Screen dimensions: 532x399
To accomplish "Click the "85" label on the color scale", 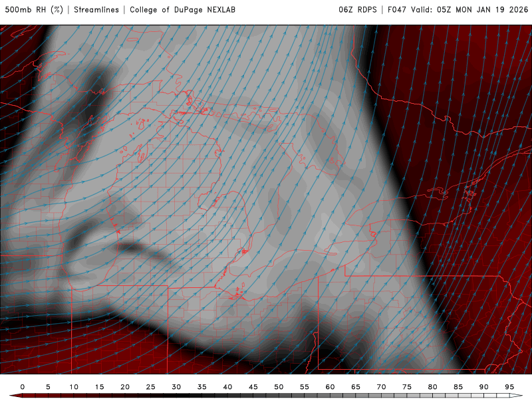I will (x=458, y=387).
